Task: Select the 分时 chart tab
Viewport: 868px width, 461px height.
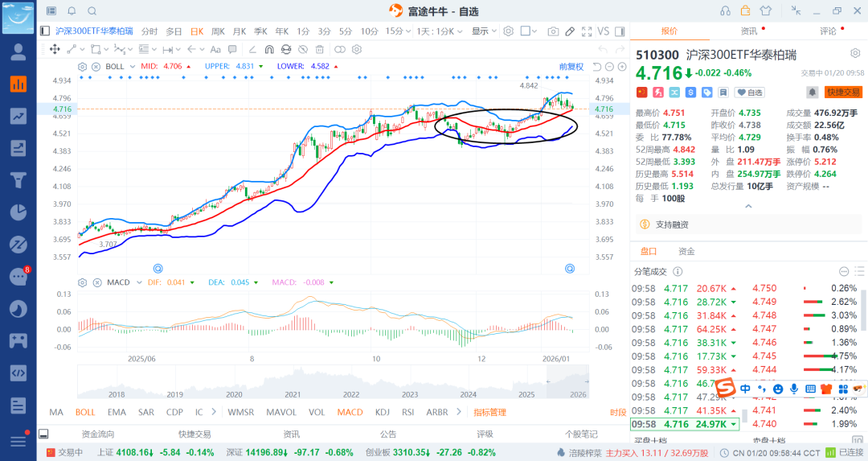Action: pos(149,31)
